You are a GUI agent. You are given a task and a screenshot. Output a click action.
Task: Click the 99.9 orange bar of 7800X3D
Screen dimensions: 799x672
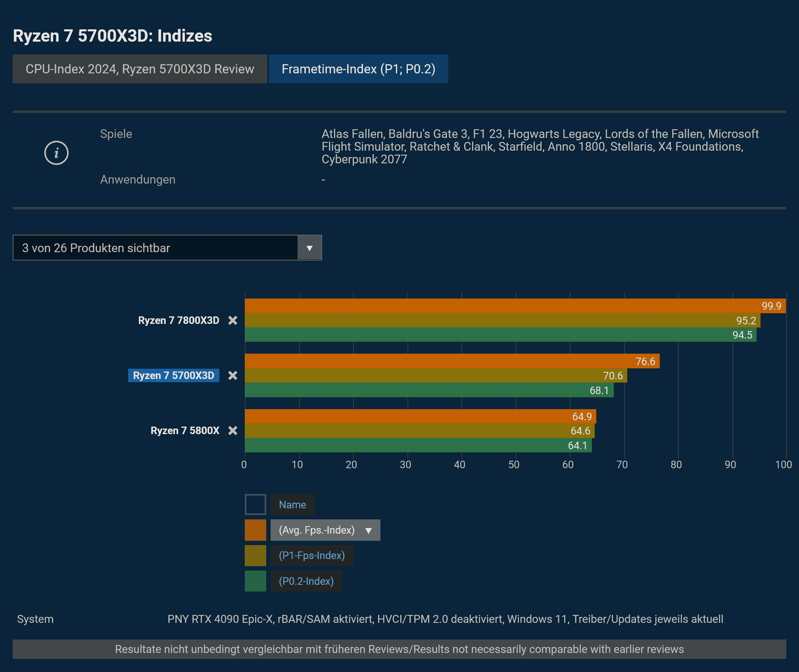(515, 306)
